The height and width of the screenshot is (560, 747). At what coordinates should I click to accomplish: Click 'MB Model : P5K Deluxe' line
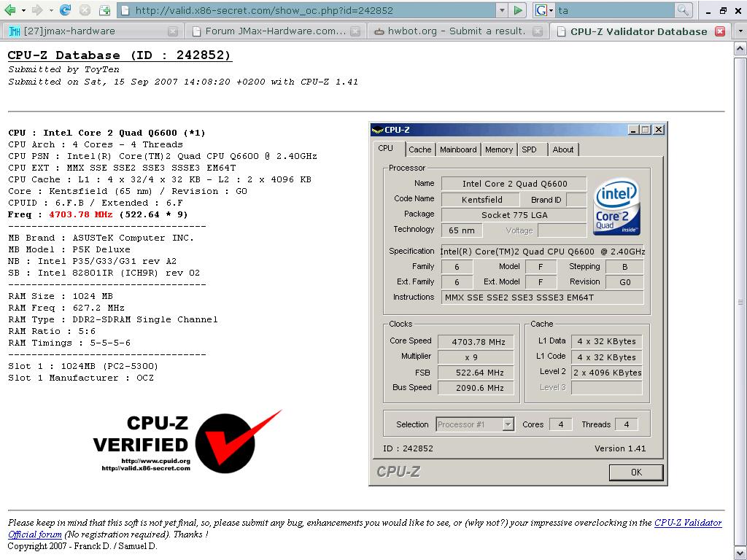69,249
